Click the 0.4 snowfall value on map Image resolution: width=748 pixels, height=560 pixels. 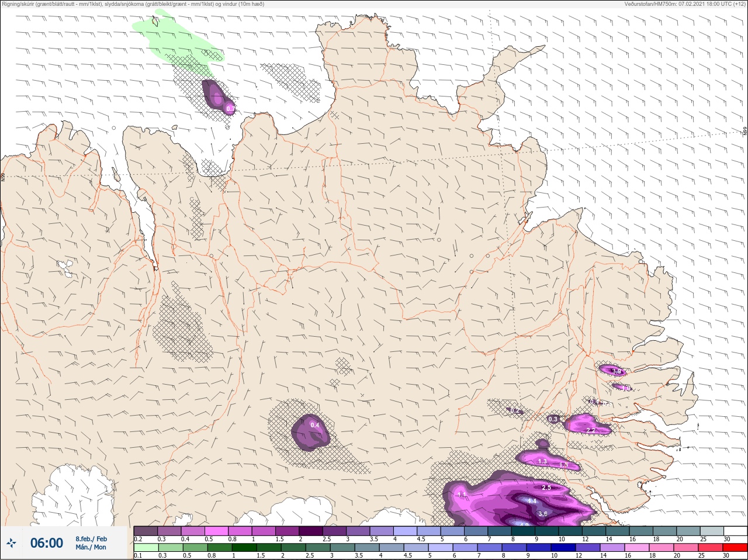coord(315,425)
